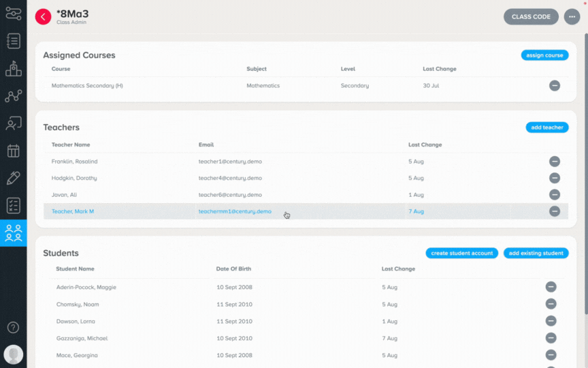
Task: Click Teacher Name column header
Action: 71,144
